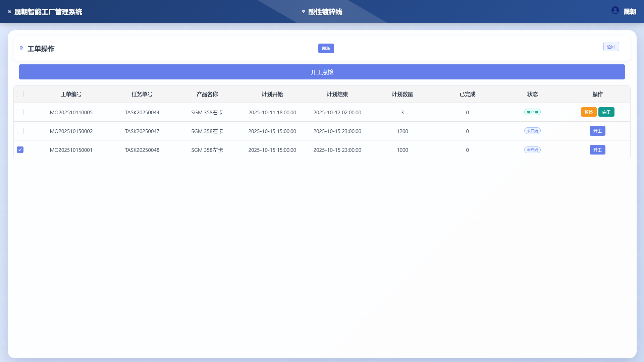Select the checkbox for MO202510150002 row
The width and height of the screenshot is (644, 362).
coord(20,131)
